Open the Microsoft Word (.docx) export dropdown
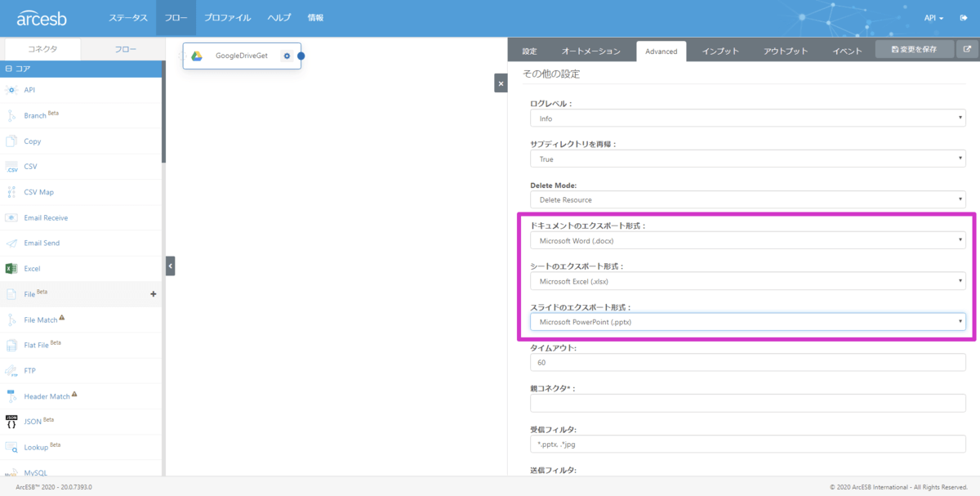This screenshot has width=980, height=496. (x=747, y=240)
